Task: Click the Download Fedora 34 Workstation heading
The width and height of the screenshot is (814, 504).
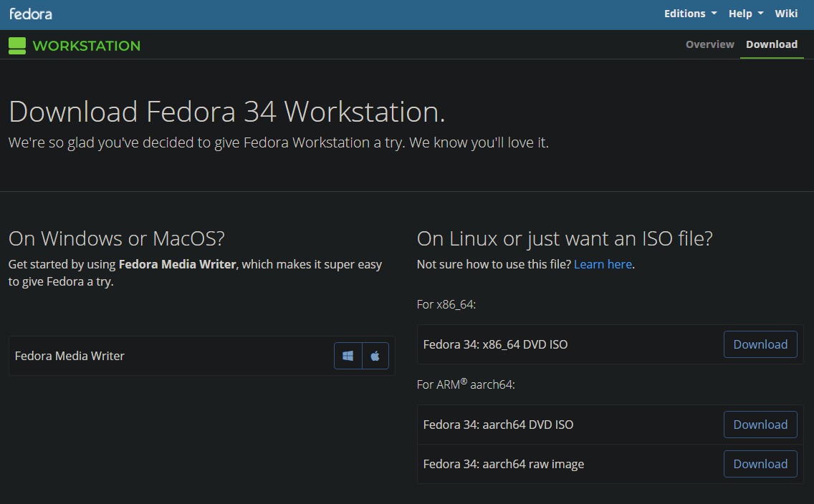Action: 226,112
